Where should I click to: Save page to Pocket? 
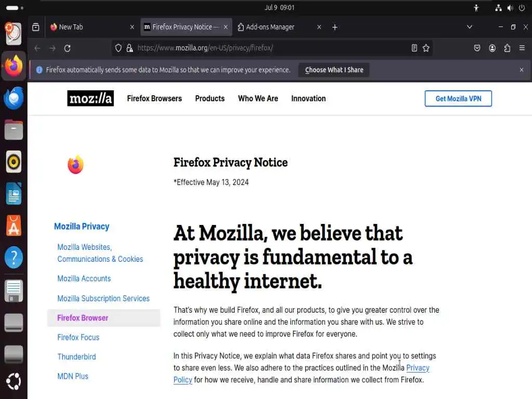click(x=477, y=48)
